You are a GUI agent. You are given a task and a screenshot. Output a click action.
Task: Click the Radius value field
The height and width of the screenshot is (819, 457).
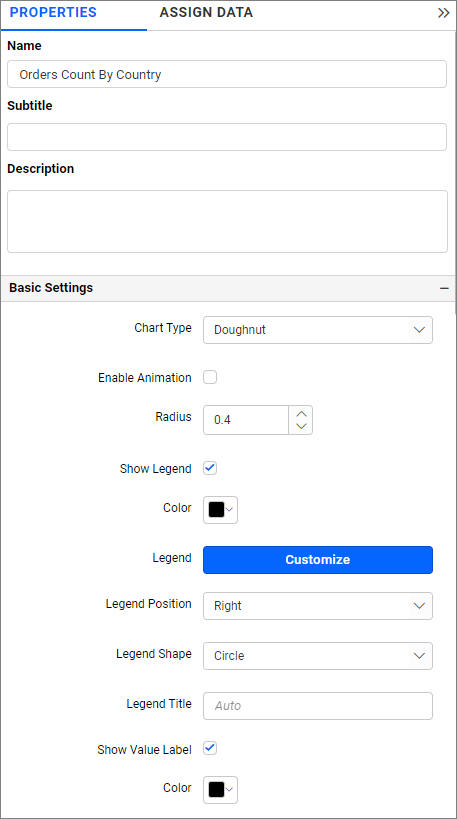point(246,420)
